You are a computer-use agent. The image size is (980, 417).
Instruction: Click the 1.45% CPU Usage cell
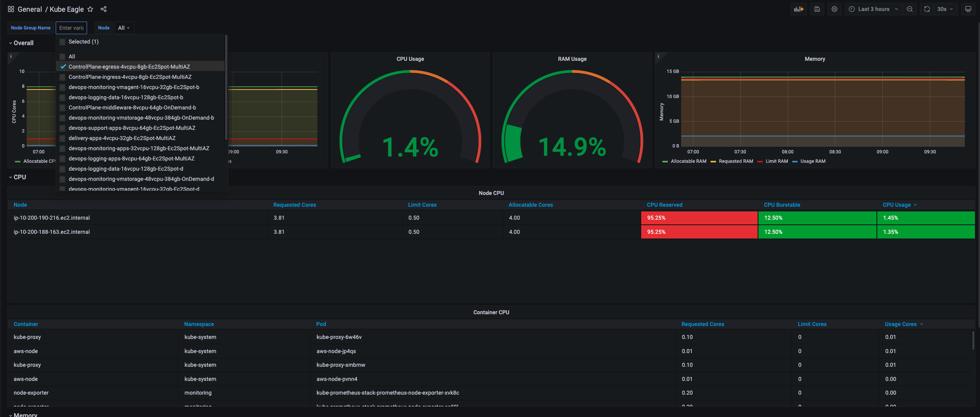point(926,218)
